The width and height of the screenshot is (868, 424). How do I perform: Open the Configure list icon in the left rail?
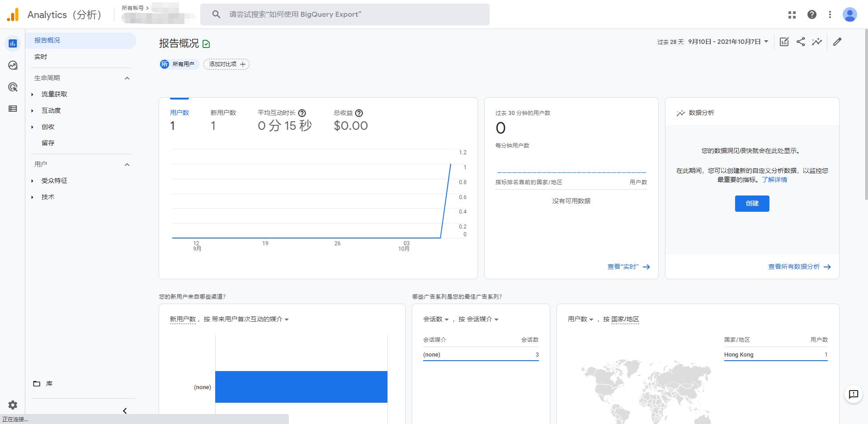13,109
